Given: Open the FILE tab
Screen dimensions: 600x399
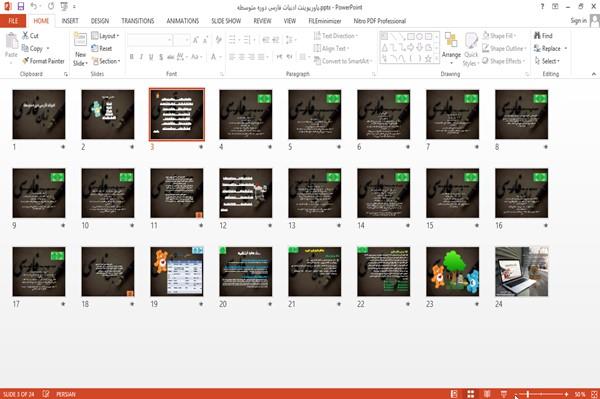Looking at the screenshot, I should coord(13,21).
